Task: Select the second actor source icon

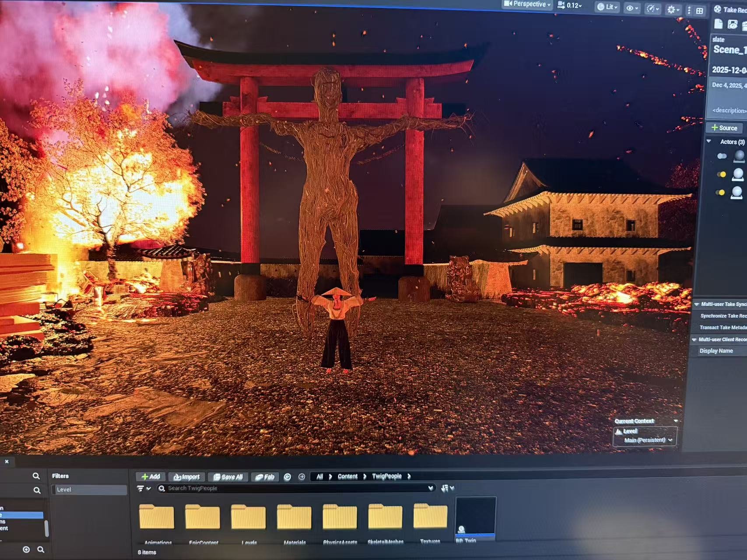Action: click(738, 174)
